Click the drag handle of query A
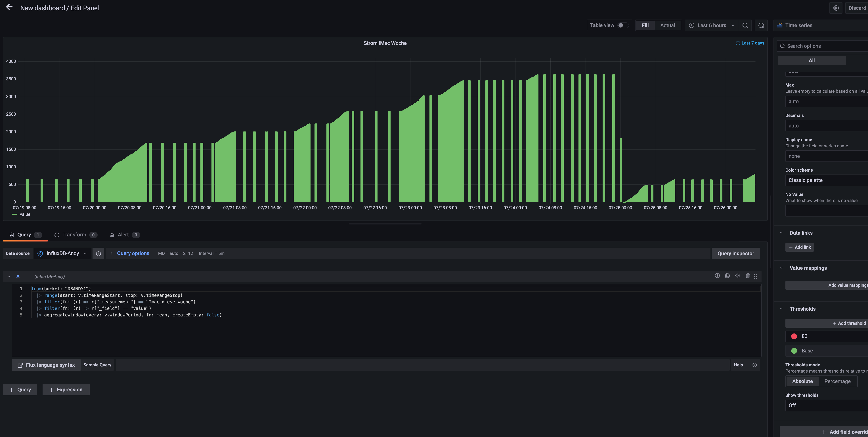Viewport: 868px width, 437px height. click(755, 276)
